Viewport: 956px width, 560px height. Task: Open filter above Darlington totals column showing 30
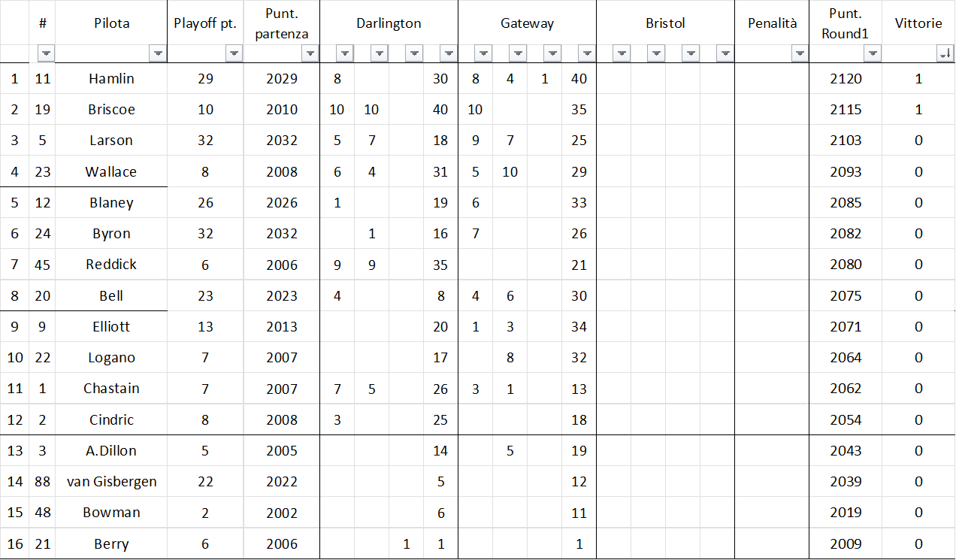pos(449,54)
